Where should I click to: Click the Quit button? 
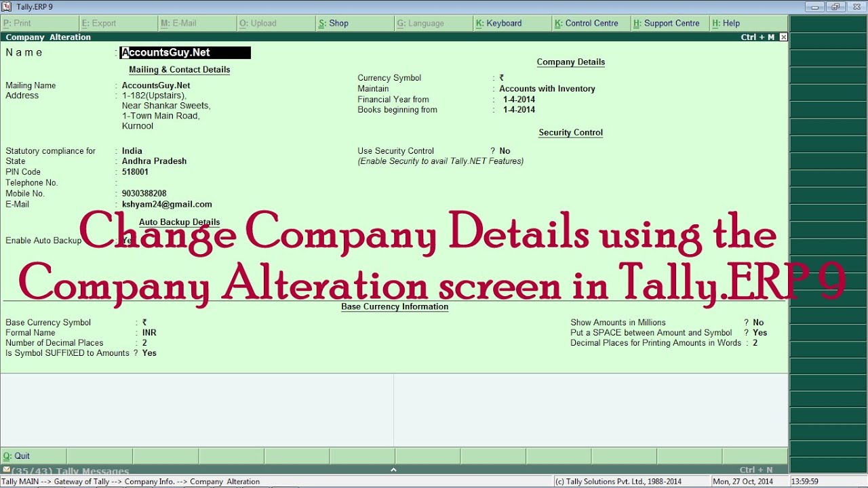(x=33, y=456)
